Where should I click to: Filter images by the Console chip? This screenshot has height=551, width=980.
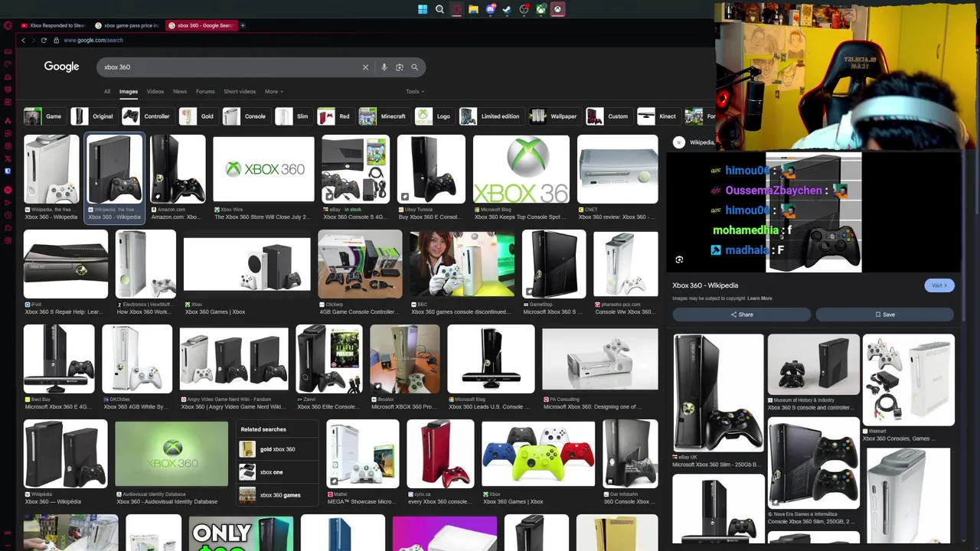pos(246,116)
